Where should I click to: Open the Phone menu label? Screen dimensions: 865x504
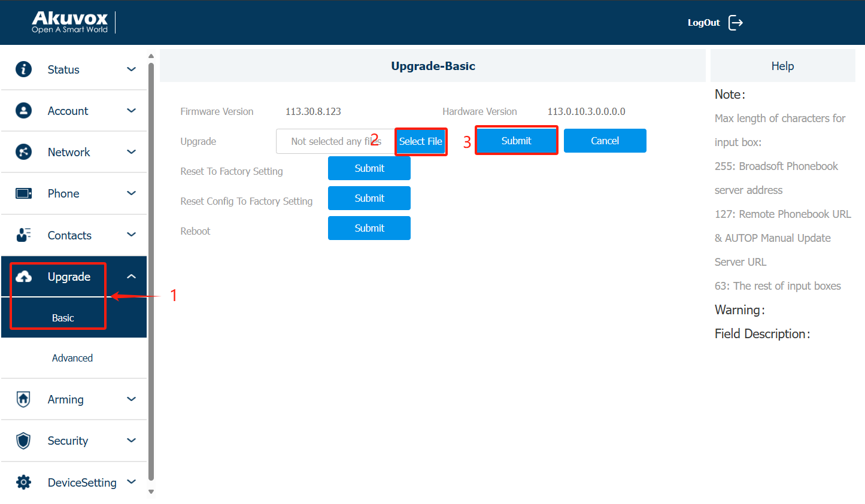point(63,193)
